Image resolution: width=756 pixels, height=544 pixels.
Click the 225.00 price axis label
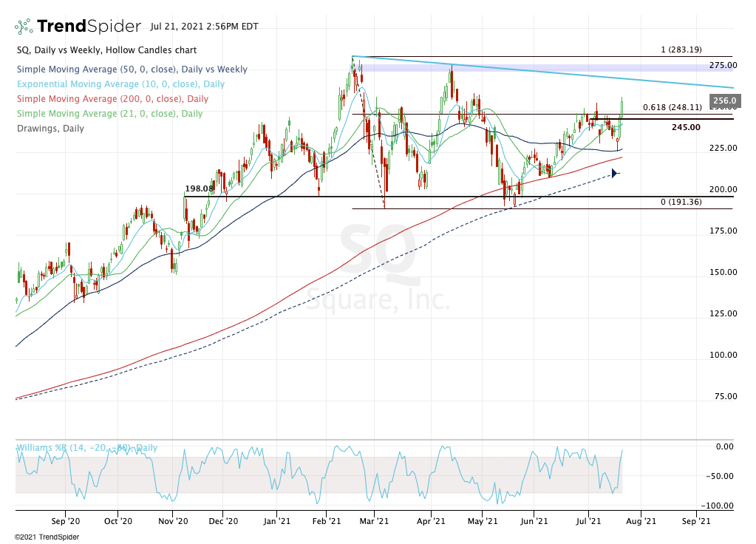tap(723, 148)
